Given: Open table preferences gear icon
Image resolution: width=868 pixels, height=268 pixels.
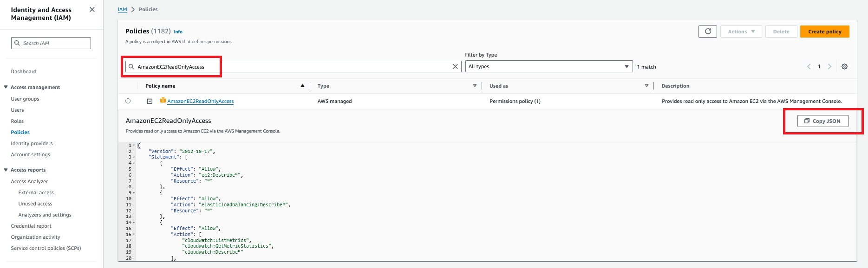Looking at the screenshot, I should pyautogui.click(x=844, y=66).
